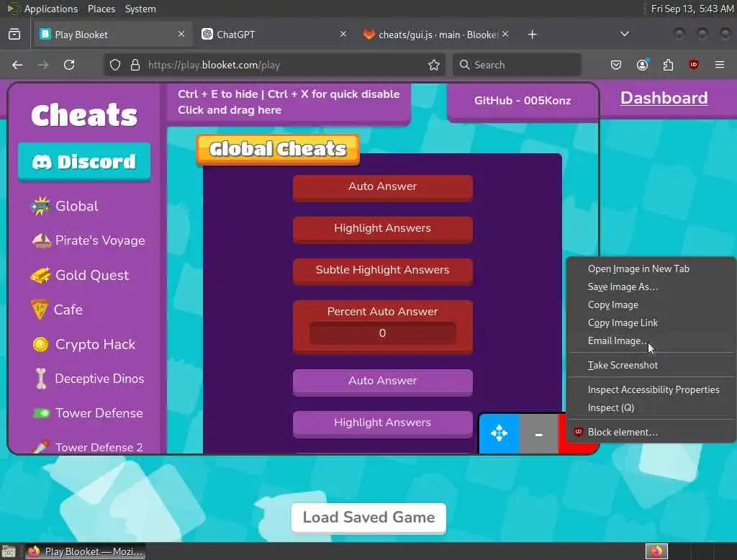This screenshot has height=560, width=737.
Task: Click the URL address bar
Action: point(274,65)
